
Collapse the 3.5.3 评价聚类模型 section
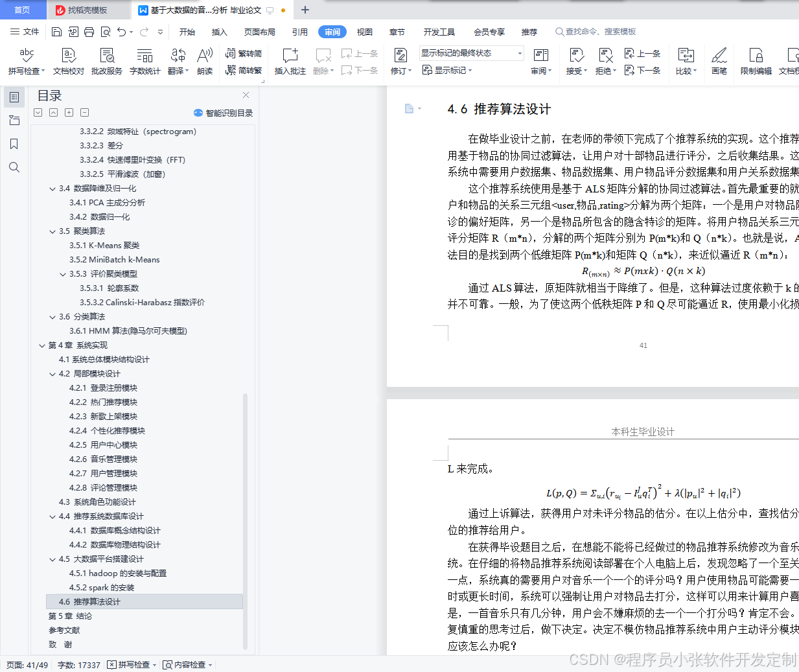(x=63, y=274)
